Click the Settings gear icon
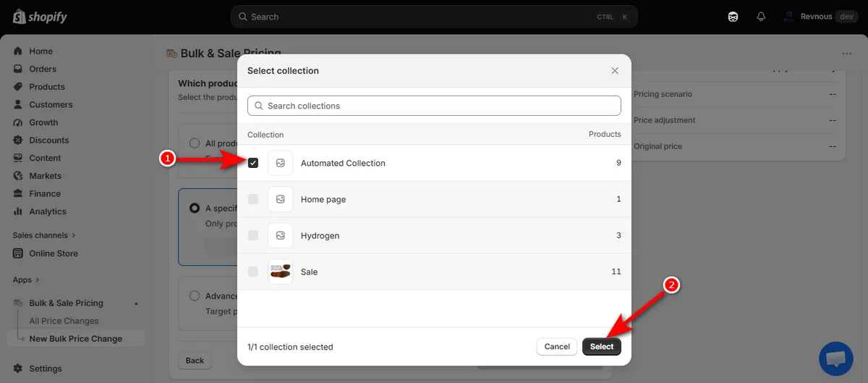The image size is (868, 383). coord(18,369)
